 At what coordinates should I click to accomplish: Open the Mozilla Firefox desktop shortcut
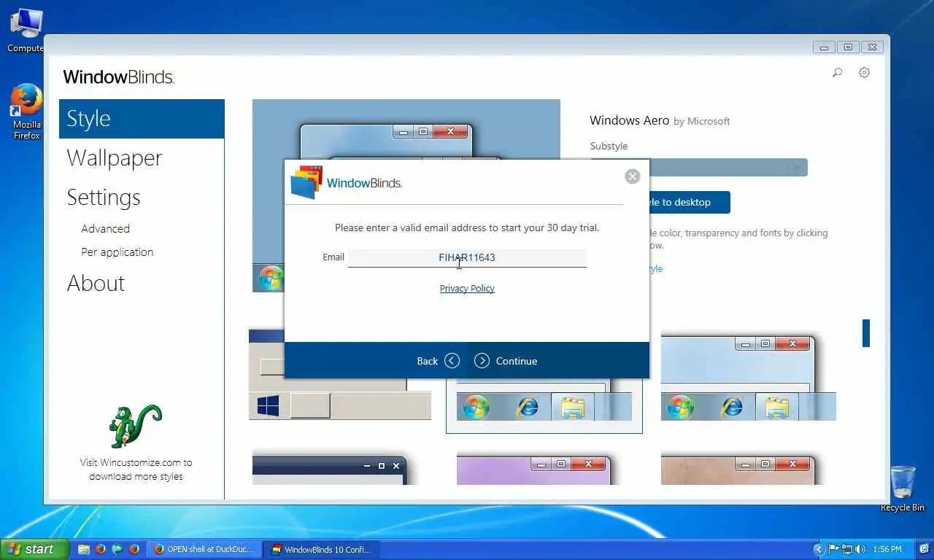[27, 112]
